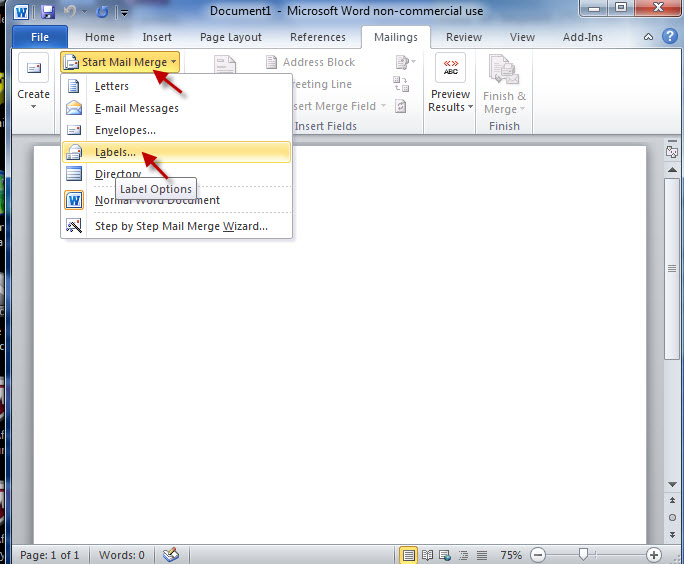
Task: Click the proofing check icon in status bar
Action: click(x=171, y=554)
